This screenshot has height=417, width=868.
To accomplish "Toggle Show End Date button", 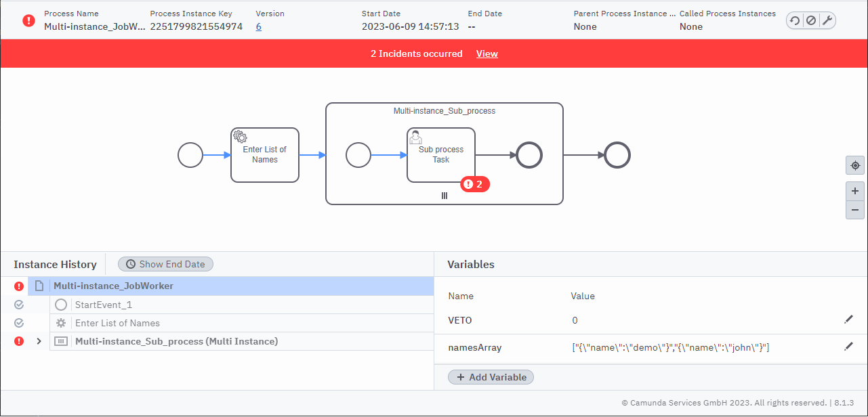I will click(x=165, y=264).
